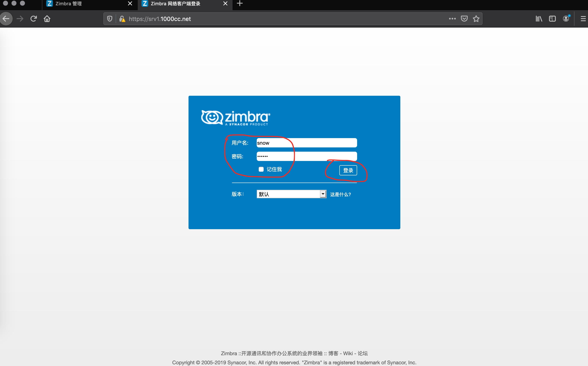Open the 这是什么? help link
Screen dimensions: 588x366
click(x=341, y=194)
